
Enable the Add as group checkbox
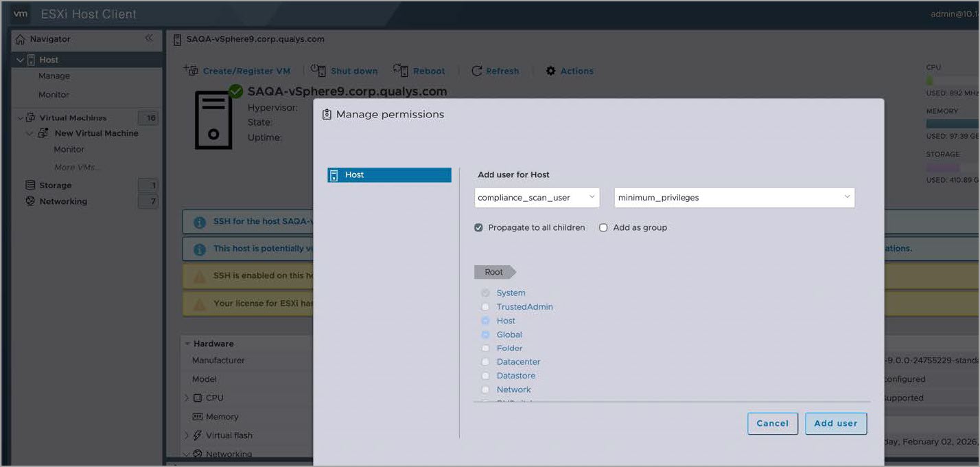coord(603,227)
